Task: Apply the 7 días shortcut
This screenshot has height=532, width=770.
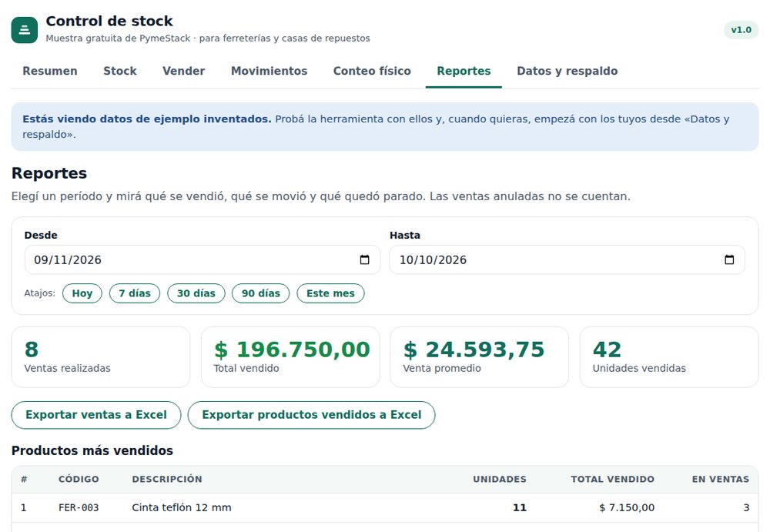Action: point(135,293)
